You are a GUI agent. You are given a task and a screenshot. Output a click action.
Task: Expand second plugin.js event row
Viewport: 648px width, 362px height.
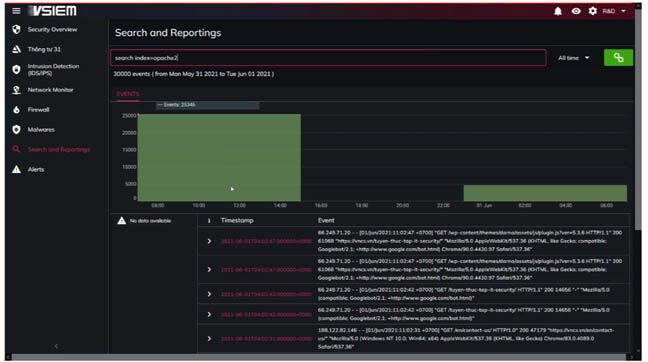click(209, 269)
